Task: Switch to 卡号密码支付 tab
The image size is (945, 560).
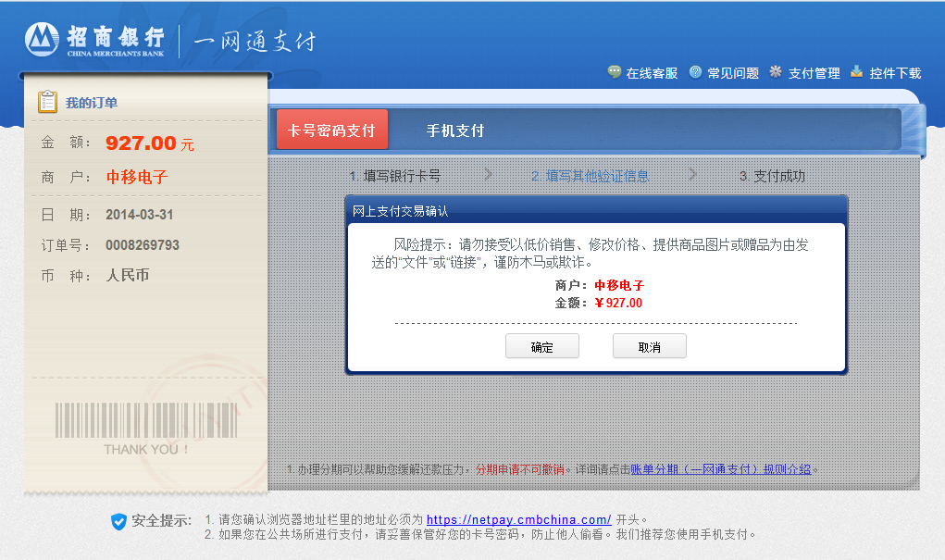Action: [x=332, y=130]
